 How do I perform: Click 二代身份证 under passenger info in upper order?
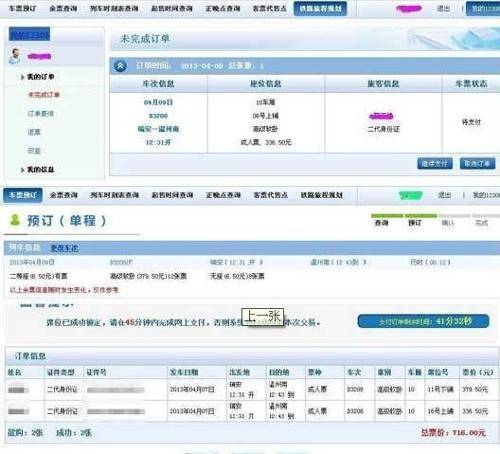383,129
